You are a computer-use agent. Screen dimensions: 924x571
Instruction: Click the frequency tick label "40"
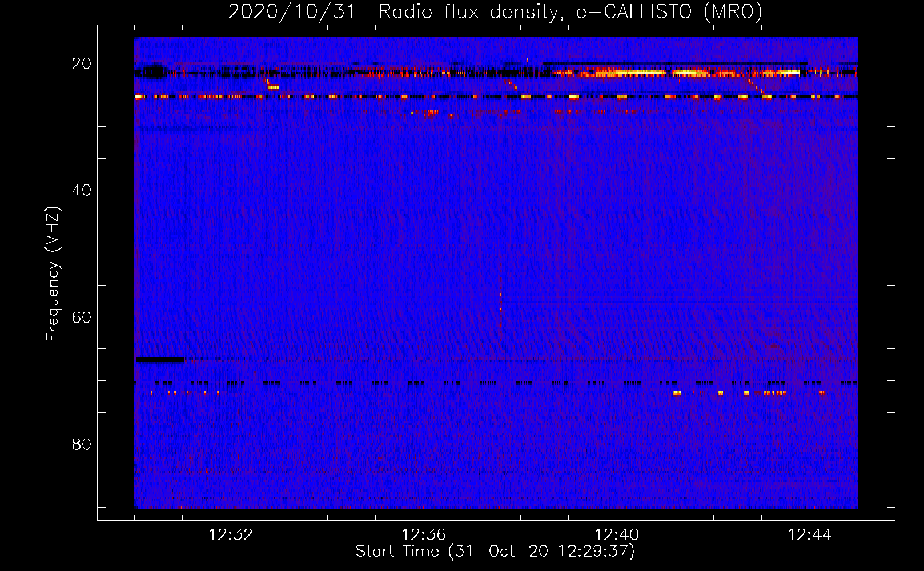(82, 190)
